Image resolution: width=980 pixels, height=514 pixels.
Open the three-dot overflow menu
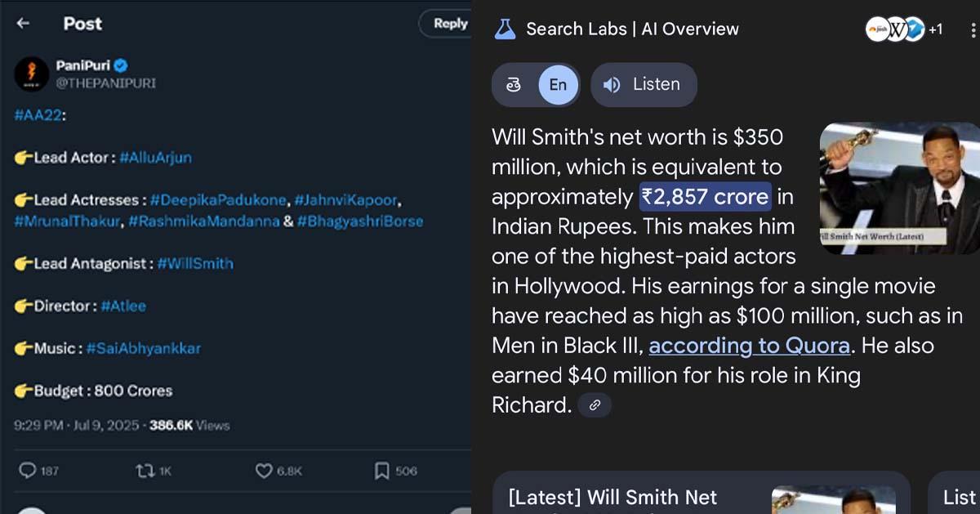coord(973,29)
